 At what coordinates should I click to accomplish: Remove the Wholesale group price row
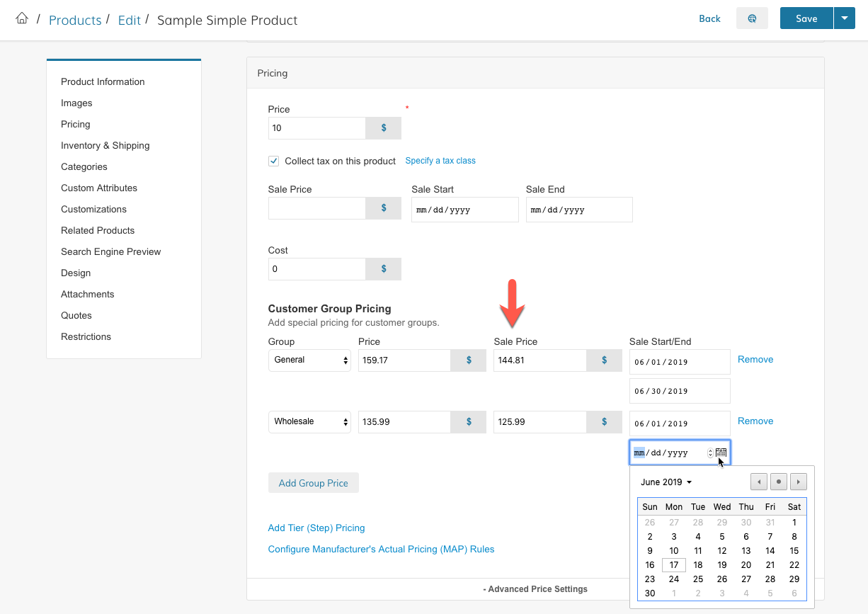(755, 421)
